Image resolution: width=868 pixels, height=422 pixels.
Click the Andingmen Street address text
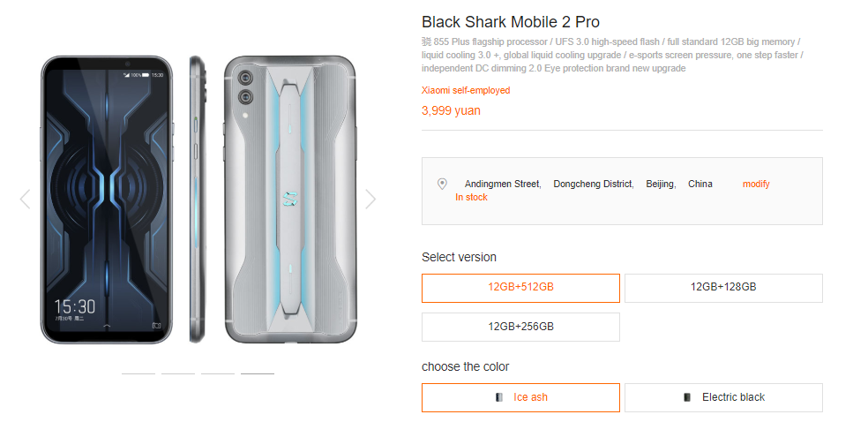tap(503, 184)
